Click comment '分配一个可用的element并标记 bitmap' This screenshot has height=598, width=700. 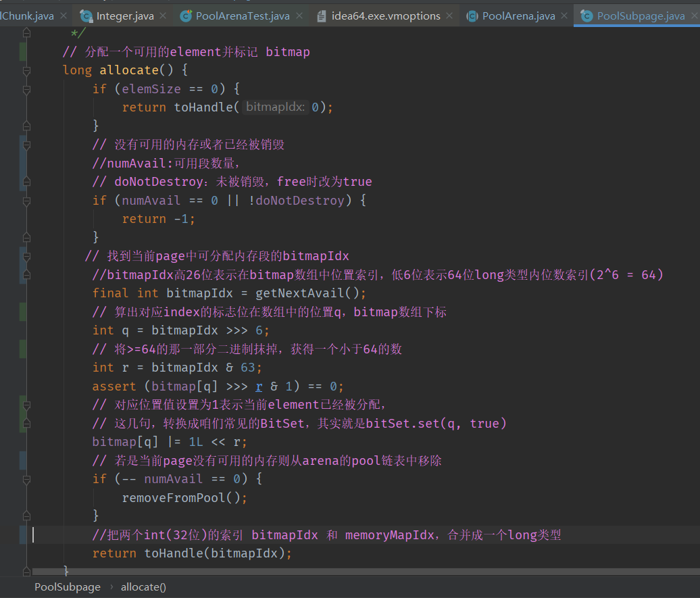point(186,52)
